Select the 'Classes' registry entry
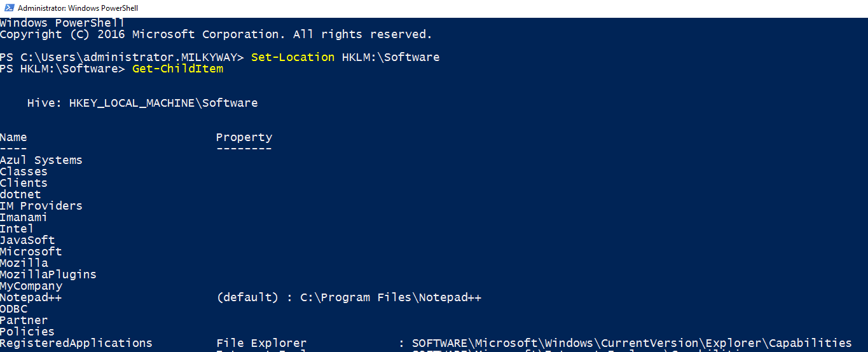The height and width of the screenshot is (352, 868). pyautogui.click(x=24, y=172)
